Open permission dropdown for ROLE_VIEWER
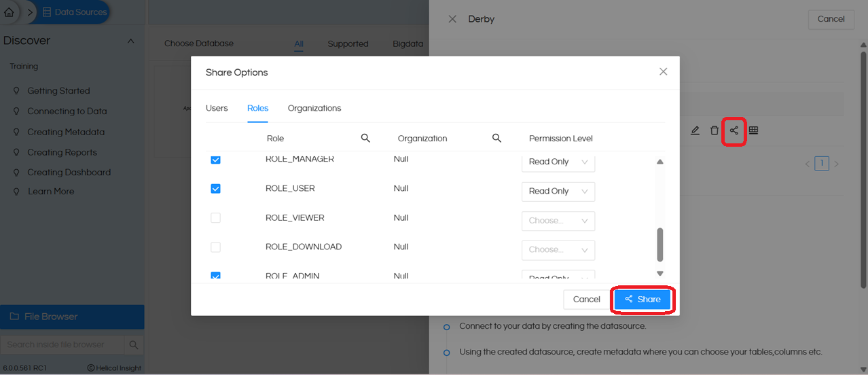 [x=558, y=221]
